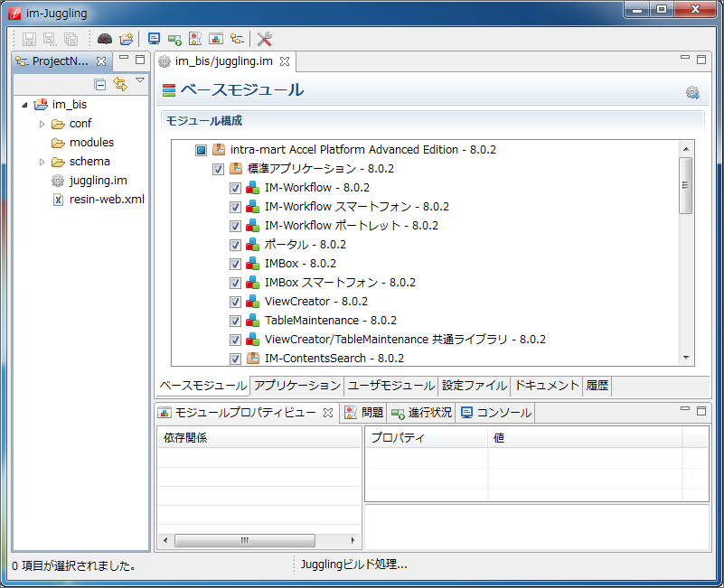Image resolution: width=724 pixels, height=588 pixels.
Task: Switch to the ドキュメント tab
Action: [x=547, y=386]
